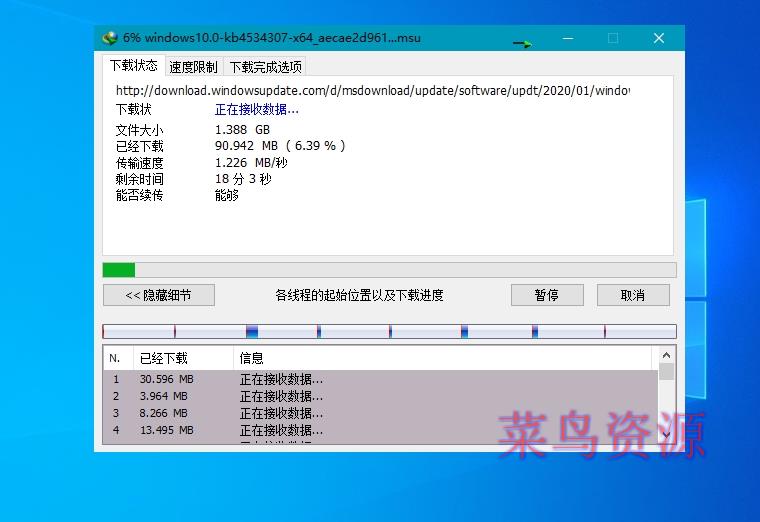
Task: Pause the download with 暂停 button
Action: (x=547, y=295)
